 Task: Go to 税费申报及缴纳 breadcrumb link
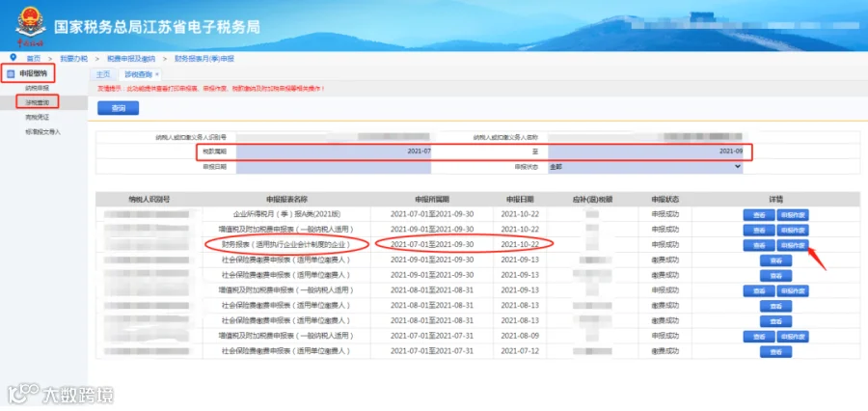pyautogui.click(x=131, y=58)
